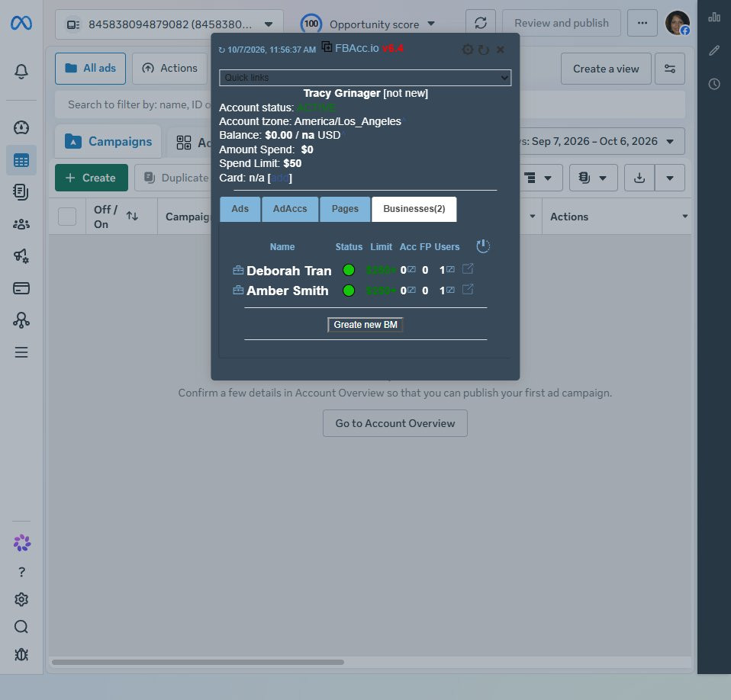
Task: Click the green Create button
Action: [x=92, y=178]
